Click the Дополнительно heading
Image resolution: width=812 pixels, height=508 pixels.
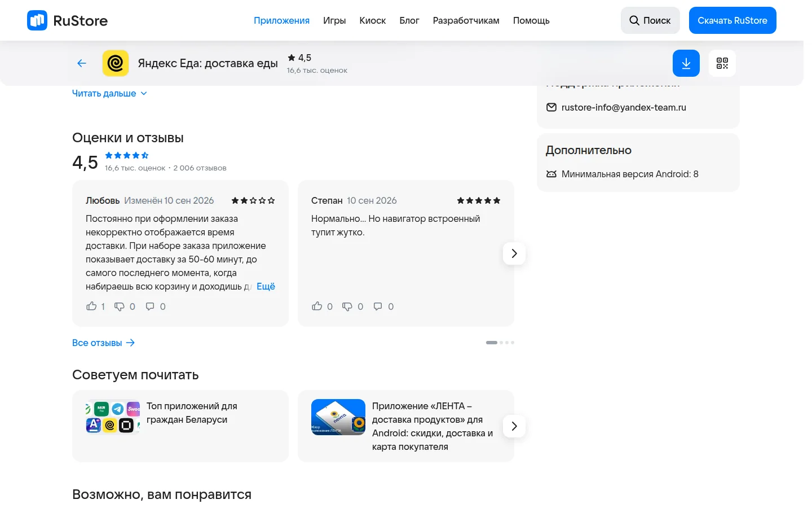click(x=589, y=150)
